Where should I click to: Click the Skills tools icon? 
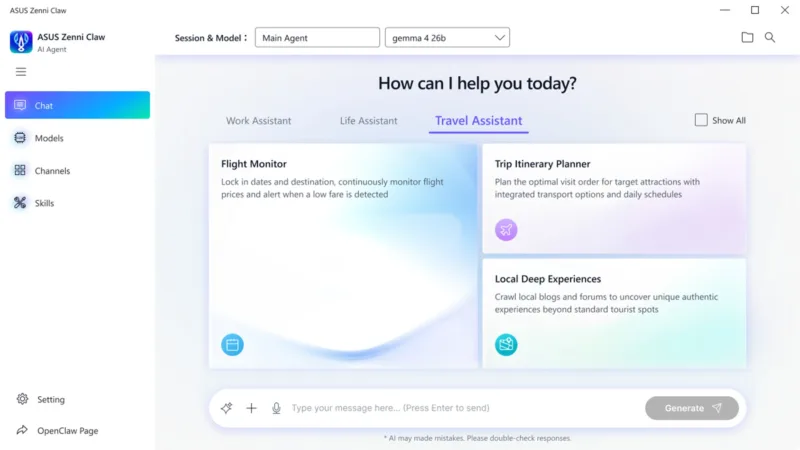pyautogui.click(x=20, y=203)
